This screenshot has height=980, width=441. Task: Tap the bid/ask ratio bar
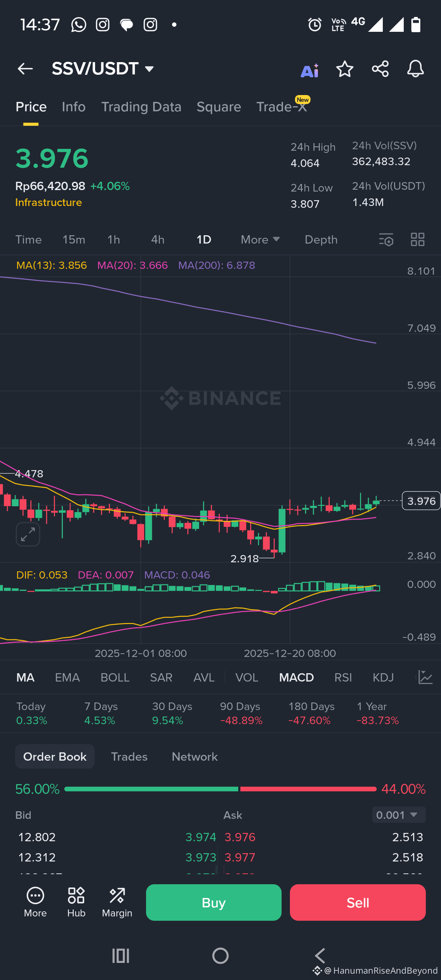(220, 789)
